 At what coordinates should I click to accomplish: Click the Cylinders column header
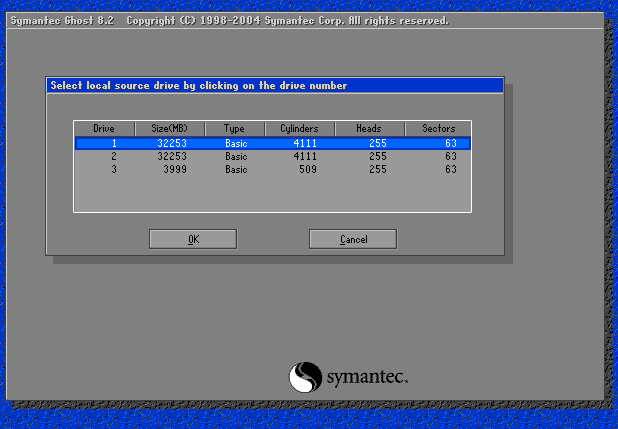[299, 129]
